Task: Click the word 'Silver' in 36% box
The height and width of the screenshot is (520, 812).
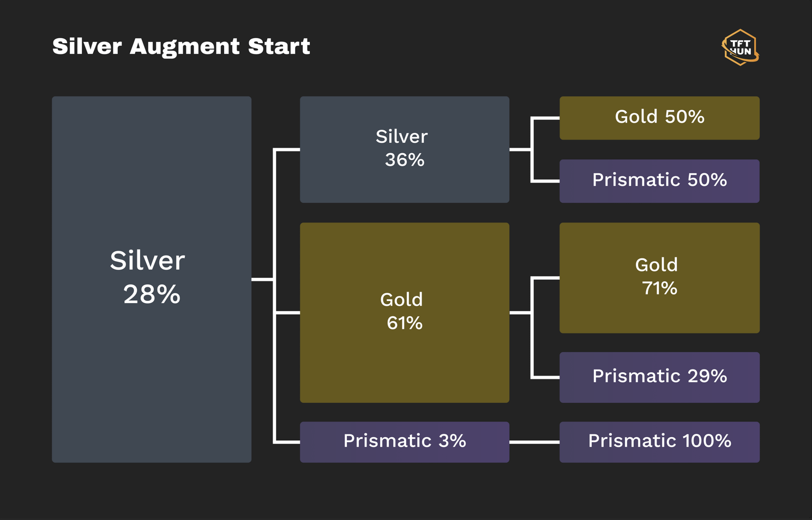Action: pos(402,136)
